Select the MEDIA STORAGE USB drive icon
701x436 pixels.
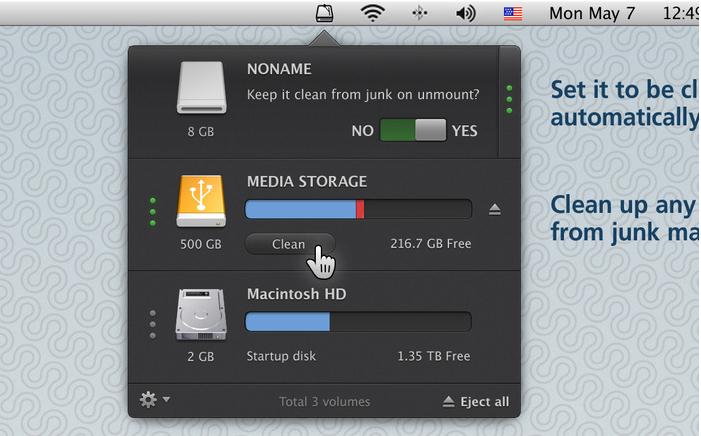pos(201,201)
